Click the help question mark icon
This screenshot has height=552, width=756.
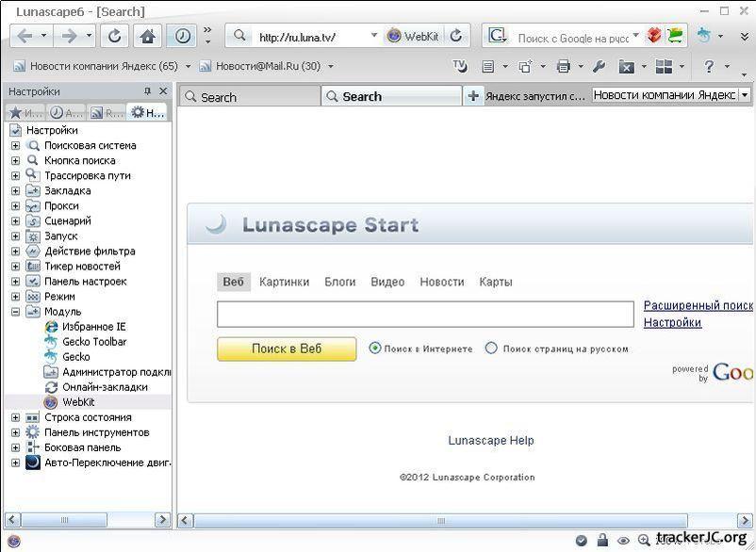(709, 67)
